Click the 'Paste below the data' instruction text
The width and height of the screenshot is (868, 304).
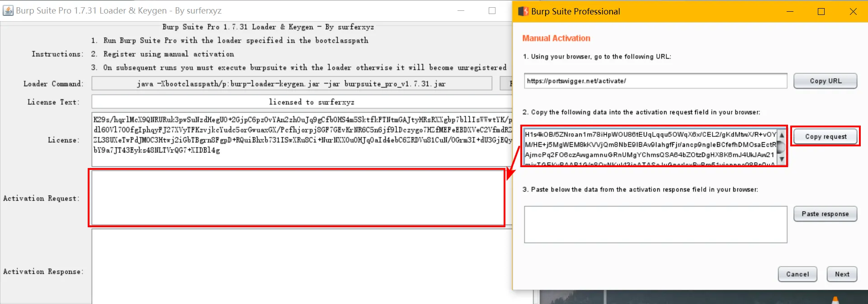[x=640, y=189]
